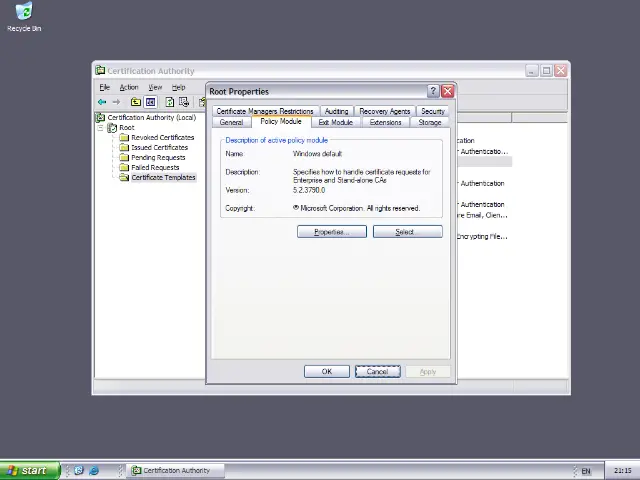Click the truncated 'Authenticatio...' row in the right pane
Screen dimensions: 640x480
(483, 151)
